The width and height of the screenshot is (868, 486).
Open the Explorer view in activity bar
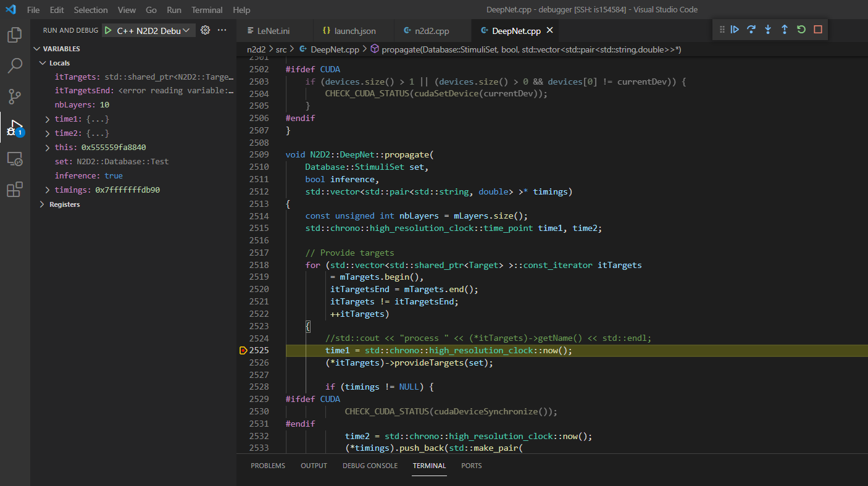tap(15, 35)
